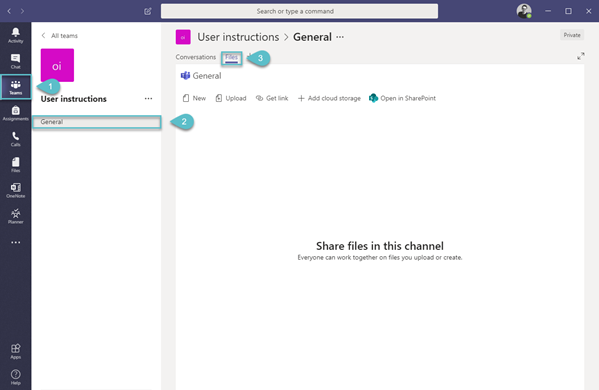Image resolution: width=599 pixels, height=390 pixels.
Task: Open the Files app in sidebar
Action: click(15, 165)
